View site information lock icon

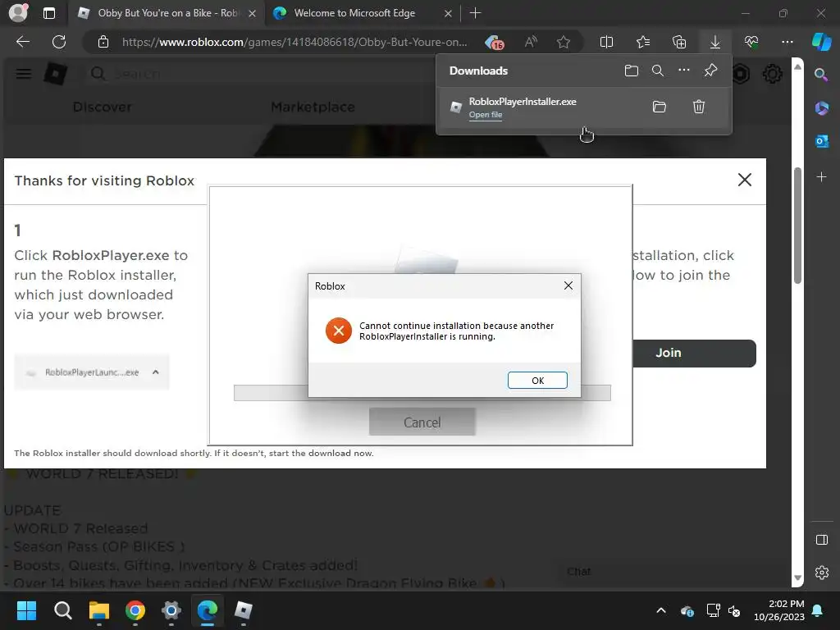[103, 42]
